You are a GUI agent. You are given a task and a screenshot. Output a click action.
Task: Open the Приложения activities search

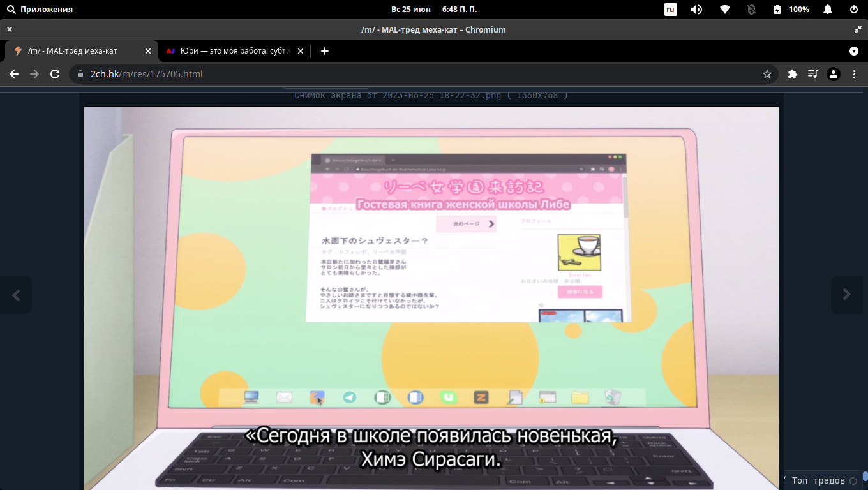click(x=40, y=10)
